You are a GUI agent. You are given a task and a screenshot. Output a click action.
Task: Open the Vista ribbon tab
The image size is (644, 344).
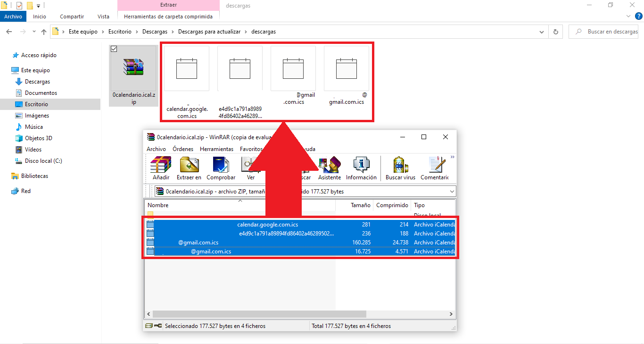(103, 17)
